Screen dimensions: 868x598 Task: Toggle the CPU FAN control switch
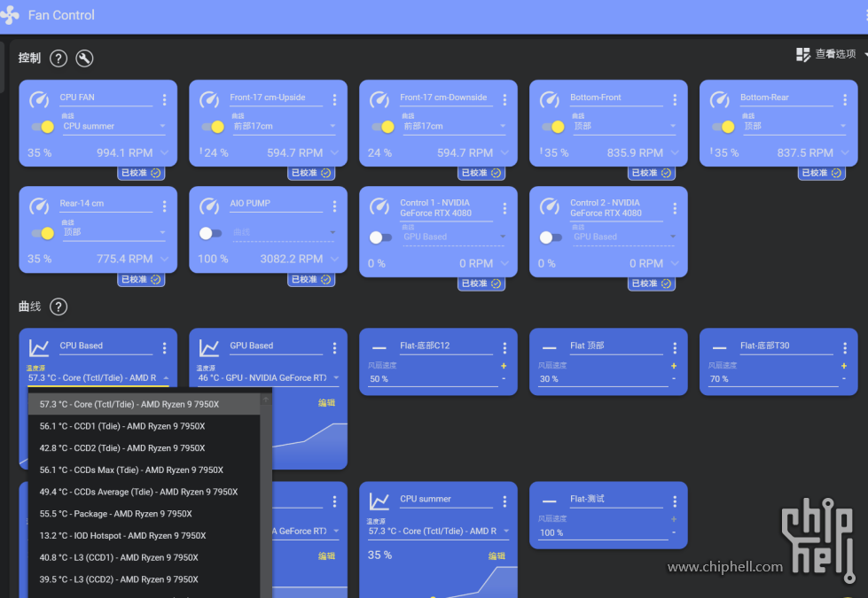click(43, 127)
